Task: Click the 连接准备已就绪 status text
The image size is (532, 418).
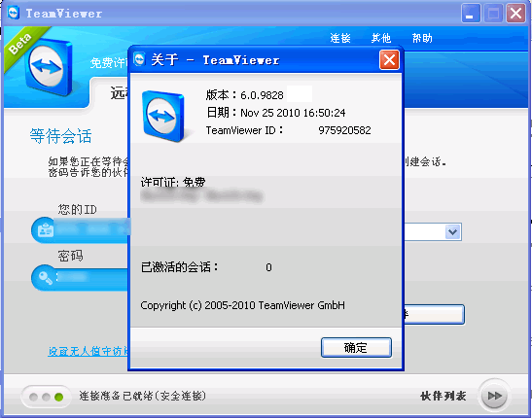Action: pyautogui.click(x=143, y=396)
